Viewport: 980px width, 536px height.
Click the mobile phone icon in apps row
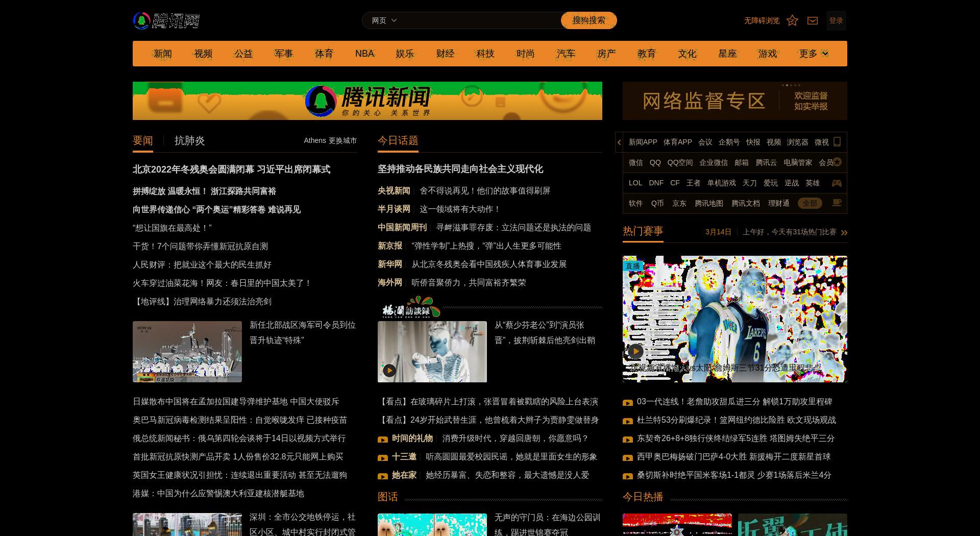837,142
